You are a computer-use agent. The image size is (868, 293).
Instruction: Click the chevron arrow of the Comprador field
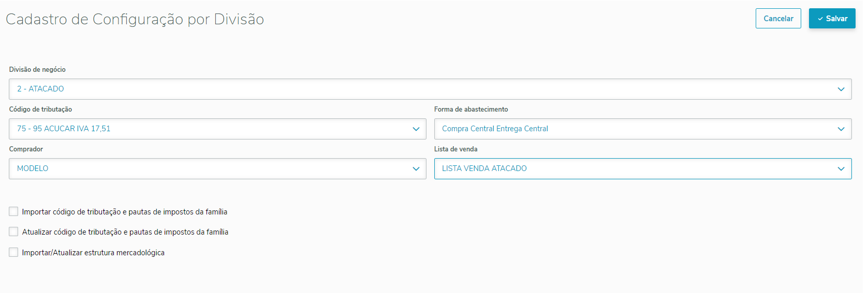click(416, 169)
